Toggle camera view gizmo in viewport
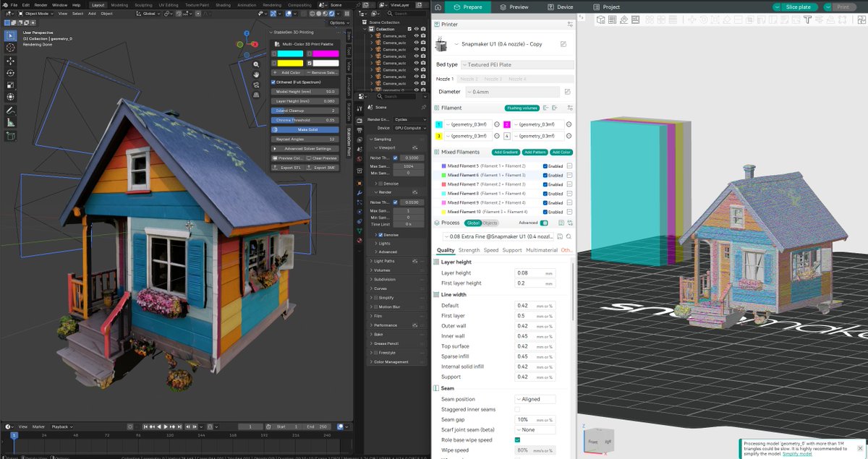This screenshot has height=459, width=868. click(256, 85)
